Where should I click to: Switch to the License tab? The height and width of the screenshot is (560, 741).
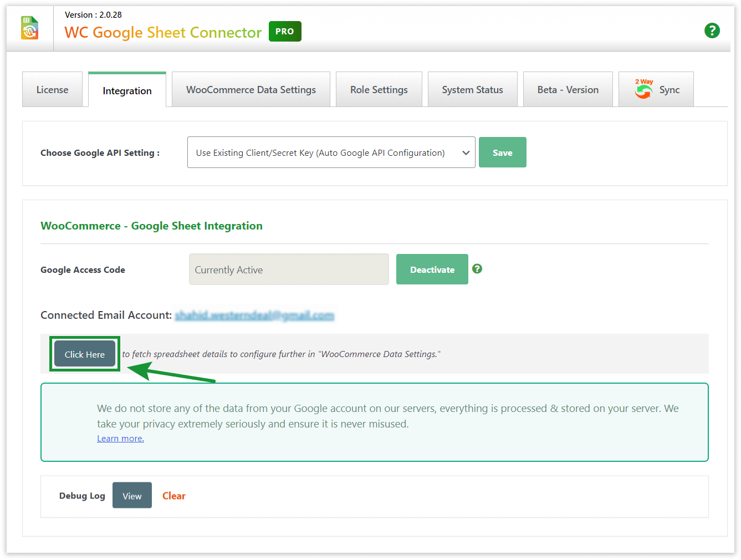52,89
